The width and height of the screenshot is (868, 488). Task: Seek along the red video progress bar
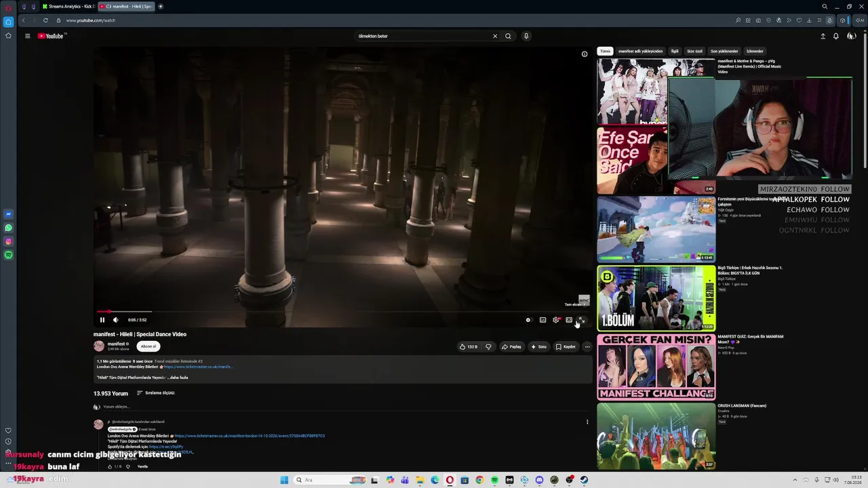tap(343, 312)
